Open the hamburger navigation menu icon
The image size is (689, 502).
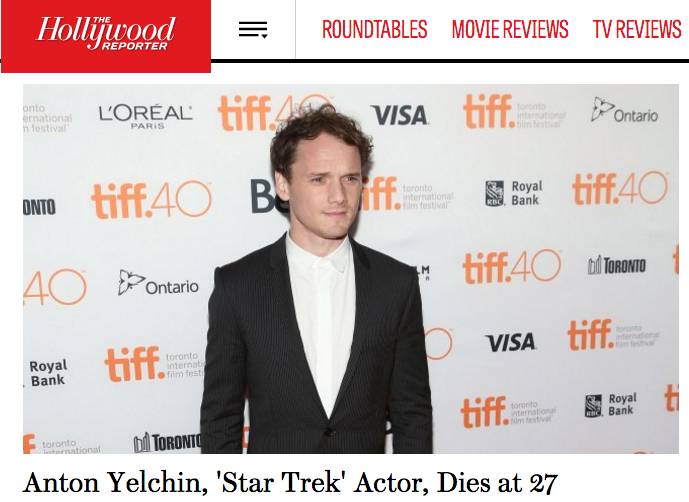pos(253,29)
